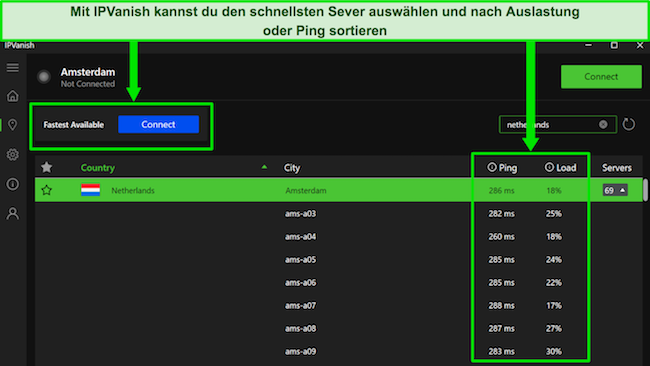Open the Settings gear in the sidebar
Image resolution: width=650 pixels, height=366 pixels.
click(12, 154)
